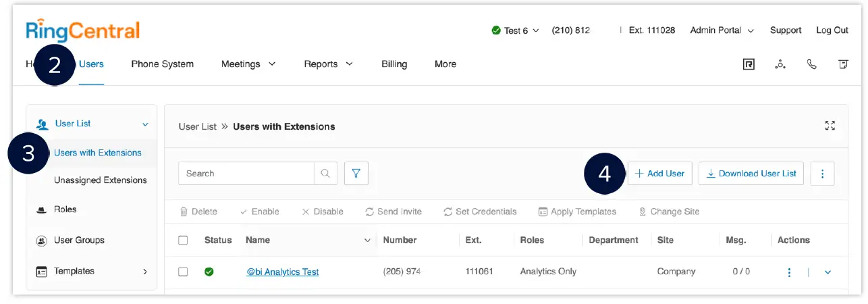Image resolution: width=868 pixels, height=304 pixels.
Task: Click Send Invite in the toolbar
Action: 394,211
